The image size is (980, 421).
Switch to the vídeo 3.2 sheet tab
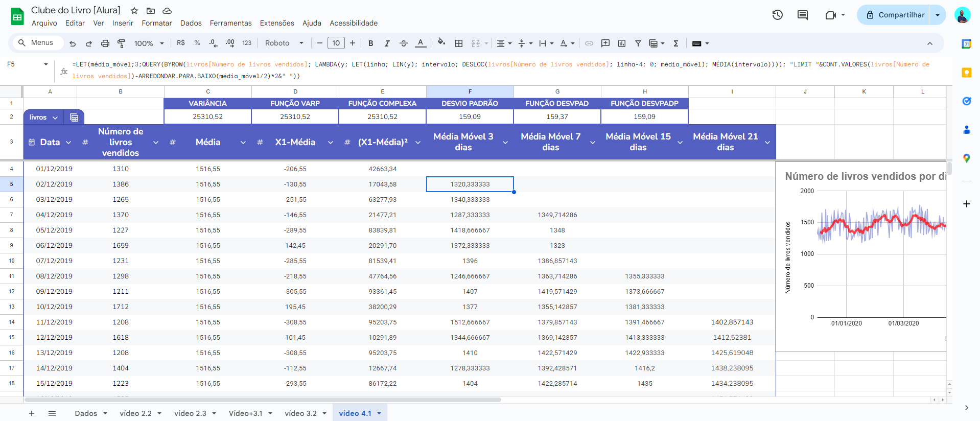(306, 413)
